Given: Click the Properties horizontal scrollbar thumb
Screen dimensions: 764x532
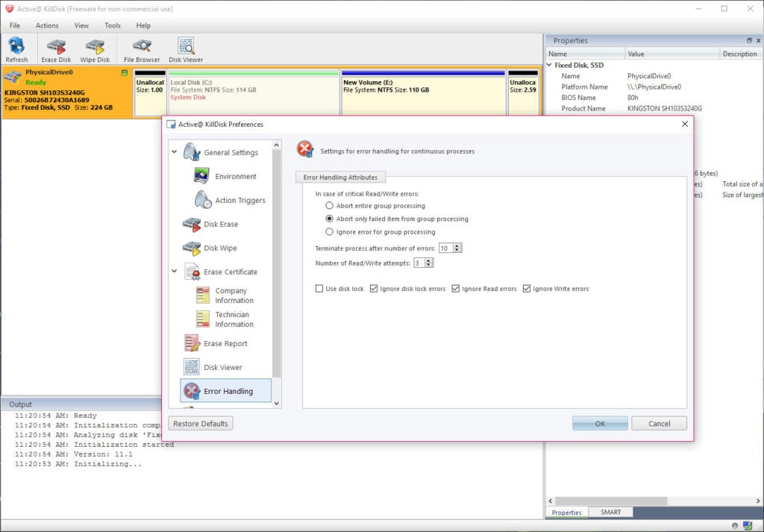Looking at the screenshot, I should (611, 501).
